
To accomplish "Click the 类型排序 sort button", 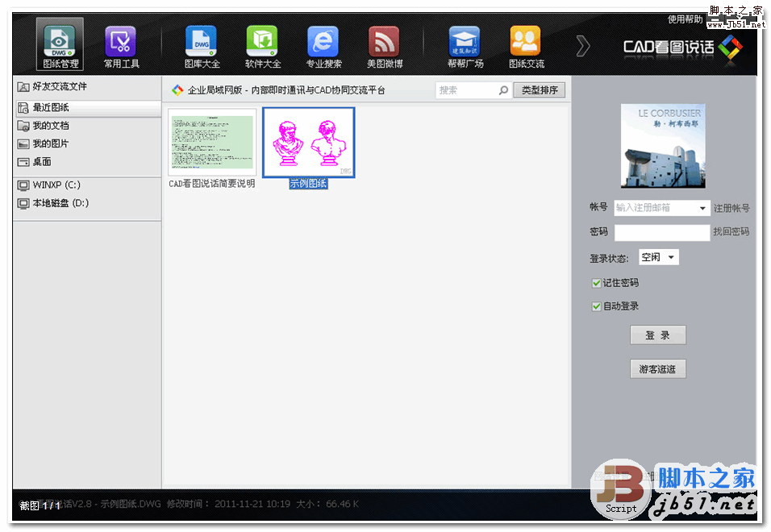I will [540, 90].
